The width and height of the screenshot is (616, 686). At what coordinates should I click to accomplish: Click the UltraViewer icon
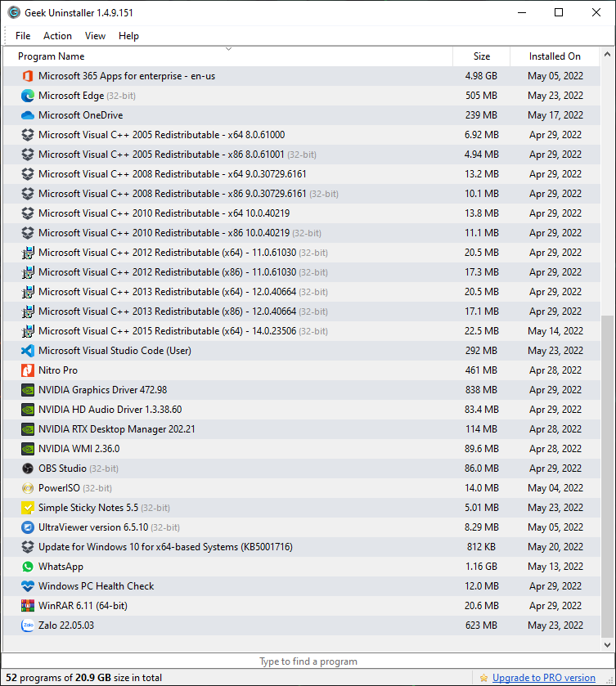click(28, 527)
